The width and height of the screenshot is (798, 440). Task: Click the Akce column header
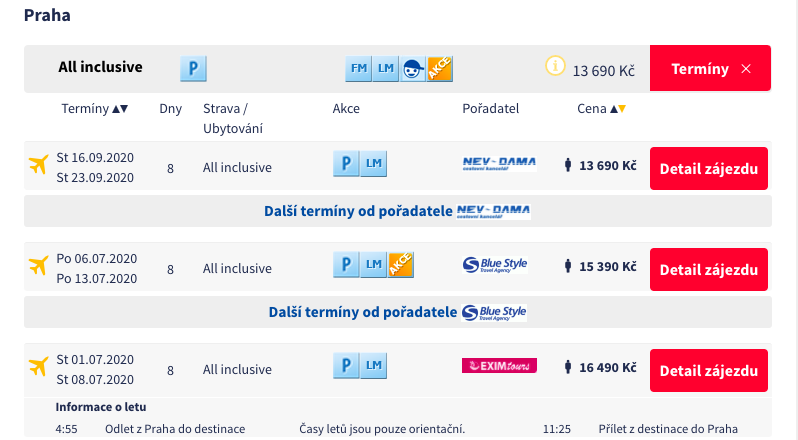tap(346, 108)
